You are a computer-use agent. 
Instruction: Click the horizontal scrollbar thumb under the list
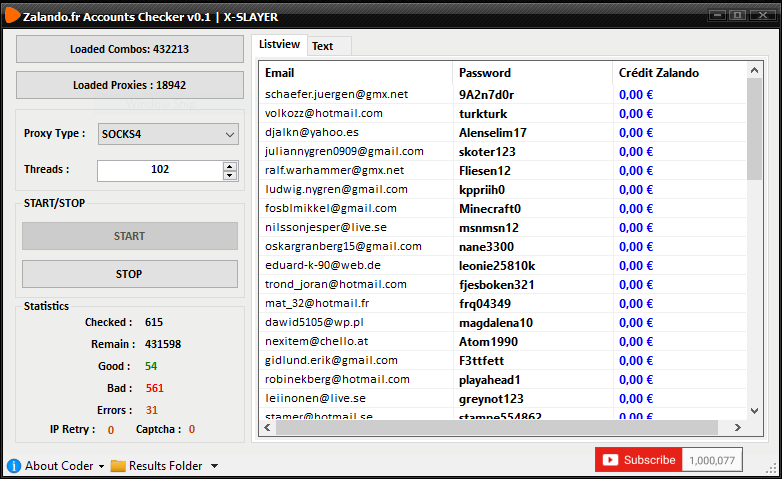(497, 428)
